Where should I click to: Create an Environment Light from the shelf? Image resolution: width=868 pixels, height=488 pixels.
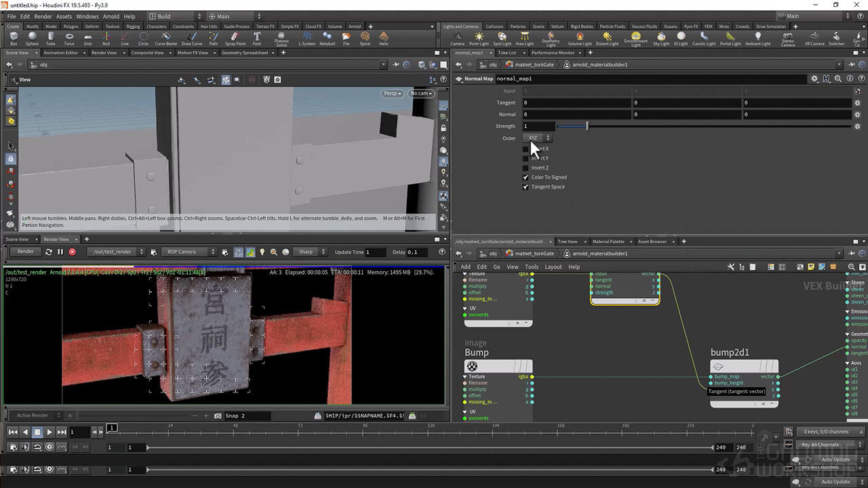coord(635,39)
